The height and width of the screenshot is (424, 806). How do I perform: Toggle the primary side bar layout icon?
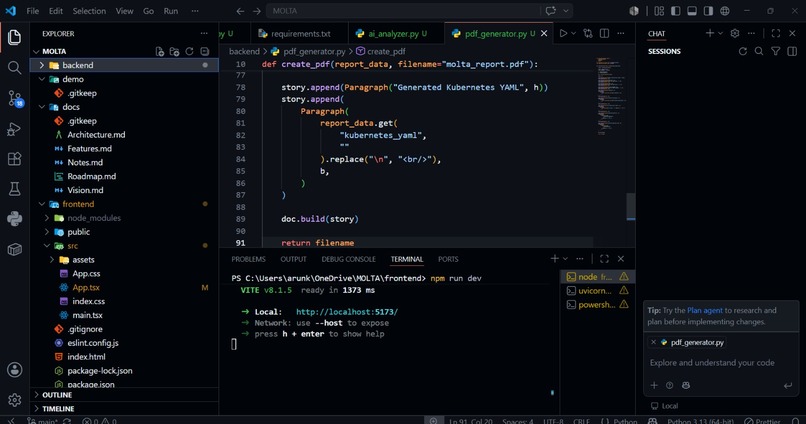click(675, 11)
